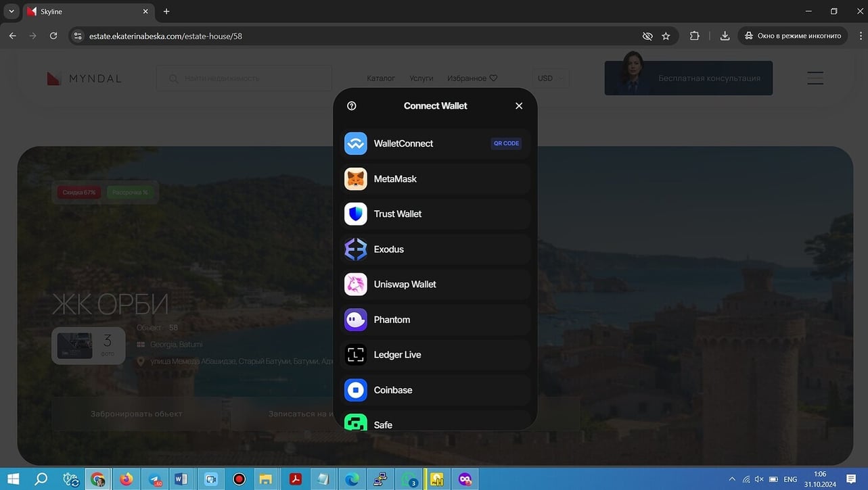Viewport: 868px width, 490px height.
Task: Choose Uniswap Wallet unicorn icon
Action: (x=356, y=285)
